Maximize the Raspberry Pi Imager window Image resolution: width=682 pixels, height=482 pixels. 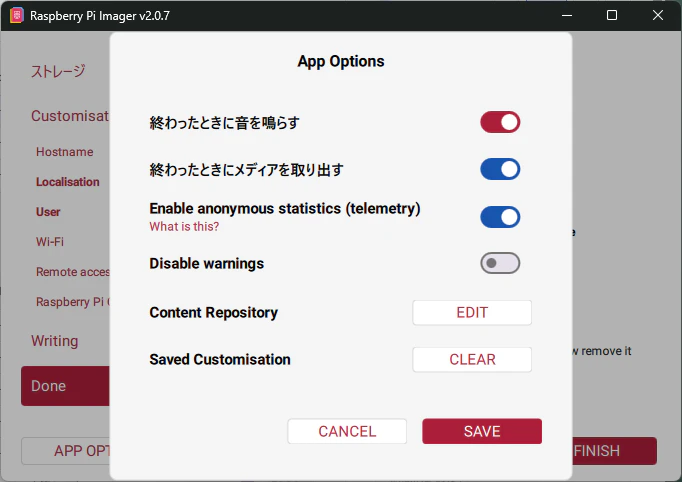(612, 16)
